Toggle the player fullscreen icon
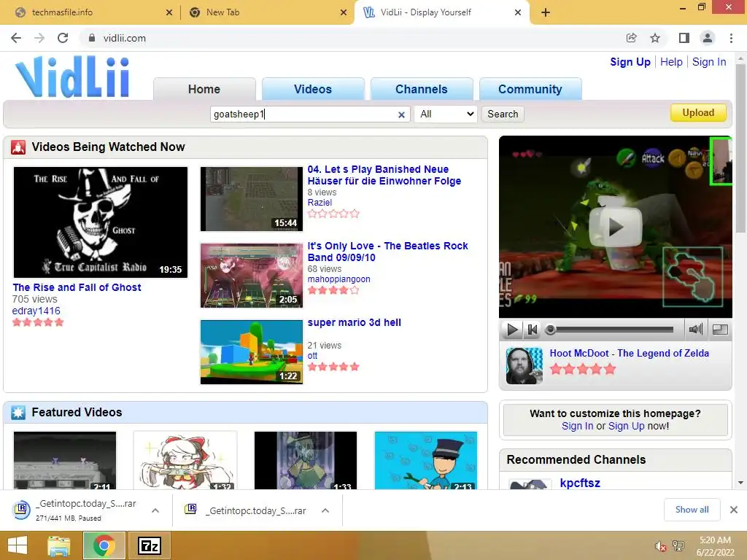The image size is (747, 560). point(720,330)
